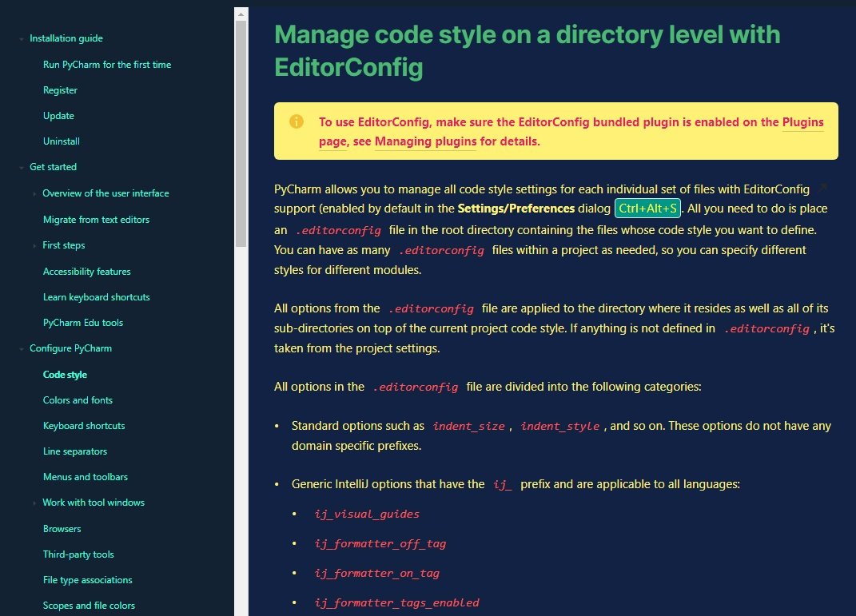
Task: Expand the Work with tool windows node
Action: 33,503
